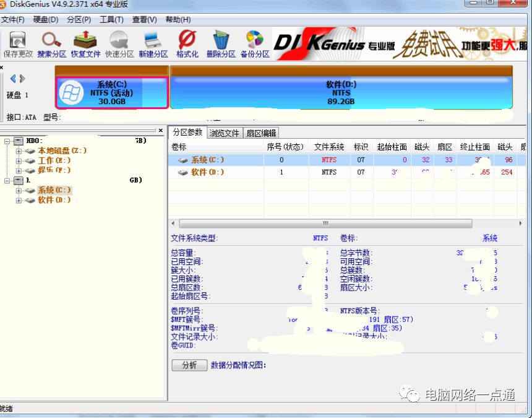Open the 查看(V) menu
Screen dimensions: 532x418
(145, 20)
